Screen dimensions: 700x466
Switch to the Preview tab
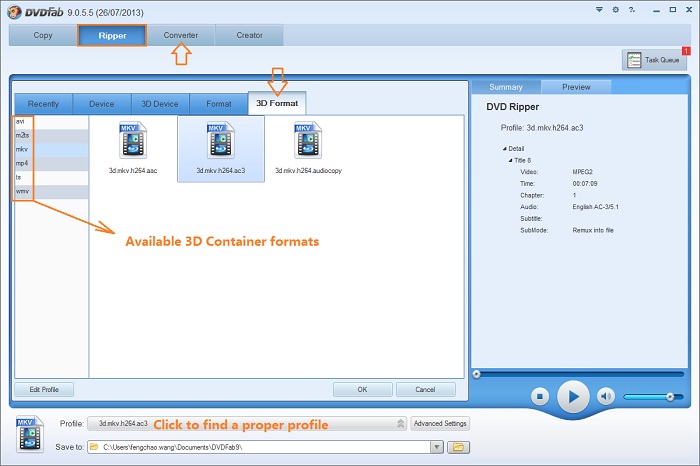pos(576,87)
